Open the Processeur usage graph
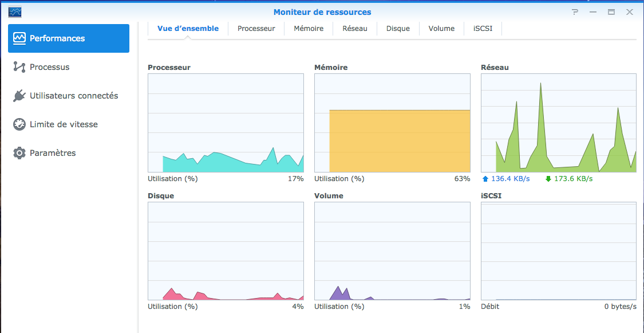644x333 pixels. [226, 123]
